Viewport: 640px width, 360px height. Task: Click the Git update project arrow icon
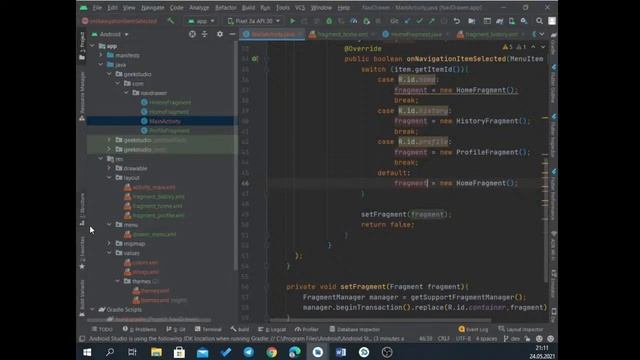[407, 21]
